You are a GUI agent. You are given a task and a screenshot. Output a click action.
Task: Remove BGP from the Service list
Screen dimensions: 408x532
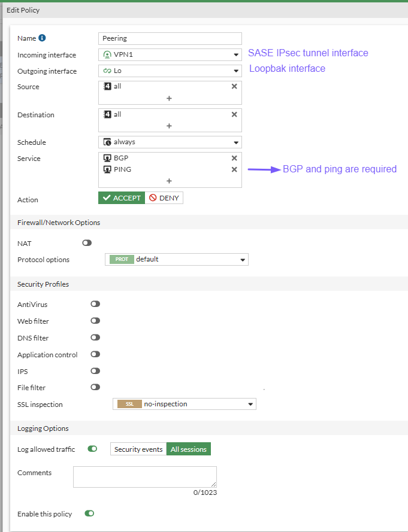tap(234, 158)
